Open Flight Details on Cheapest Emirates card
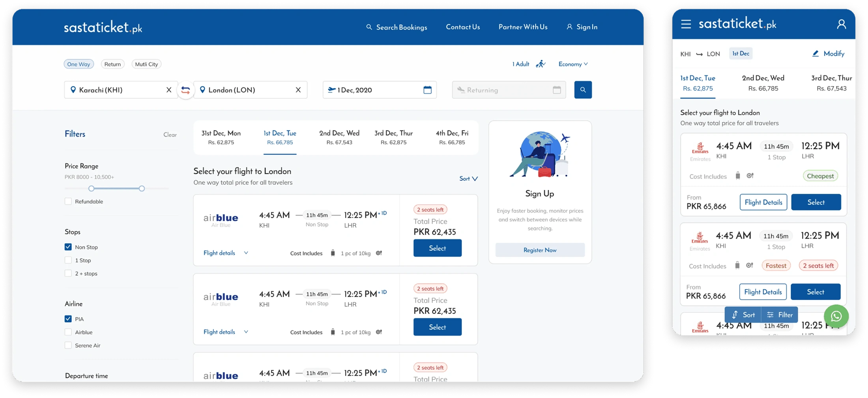868x398 pixels. pos(763,202)
